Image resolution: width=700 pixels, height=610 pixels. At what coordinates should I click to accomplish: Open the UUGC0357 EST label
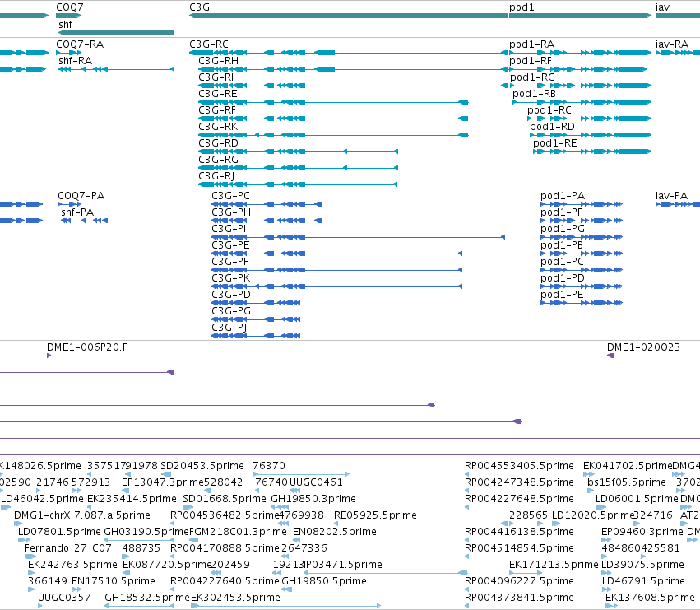64,598
